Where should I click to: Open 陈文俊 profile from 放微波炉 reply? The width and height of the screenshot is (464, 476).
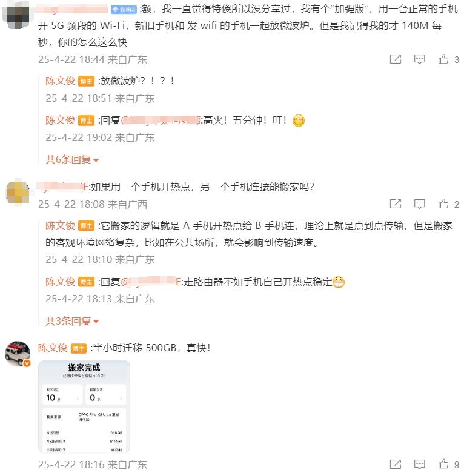[x=60, y=81]
